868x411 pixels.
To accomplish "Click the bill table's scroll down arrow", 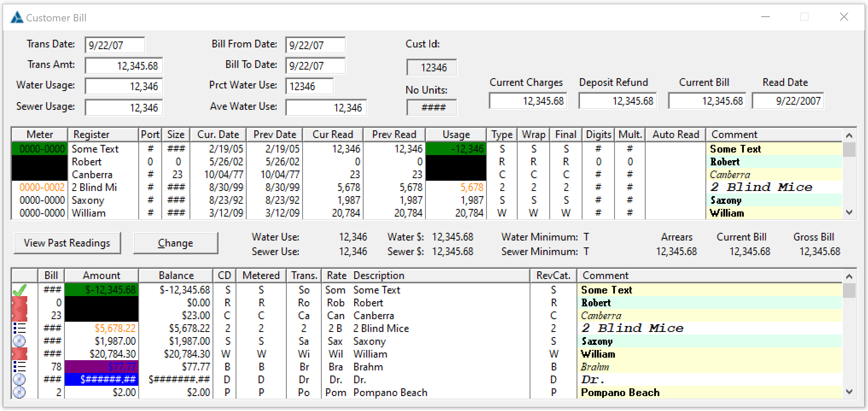I will click(x=849, y=392).
